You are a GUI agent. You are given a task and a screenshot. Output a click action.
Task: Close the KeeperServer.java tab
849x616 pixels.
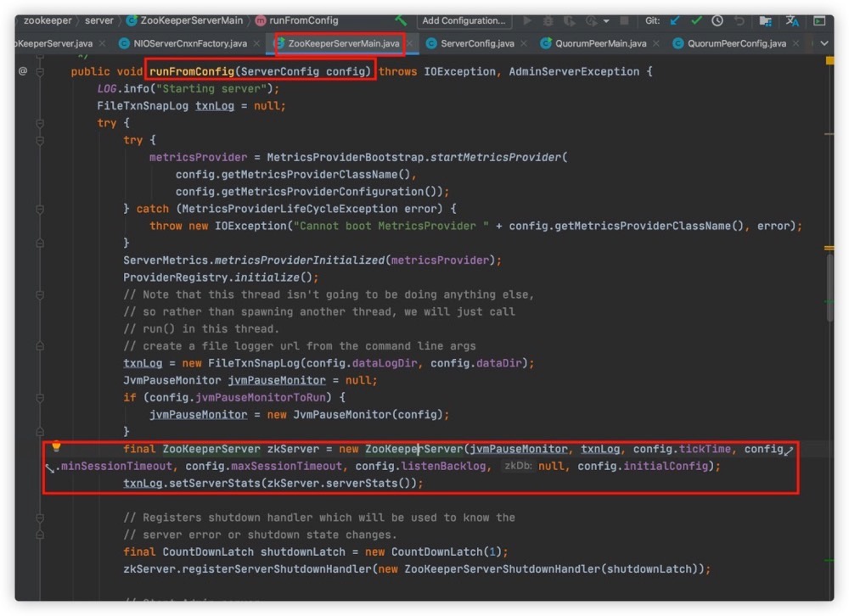pyautogui.click(x=102, y=43)
